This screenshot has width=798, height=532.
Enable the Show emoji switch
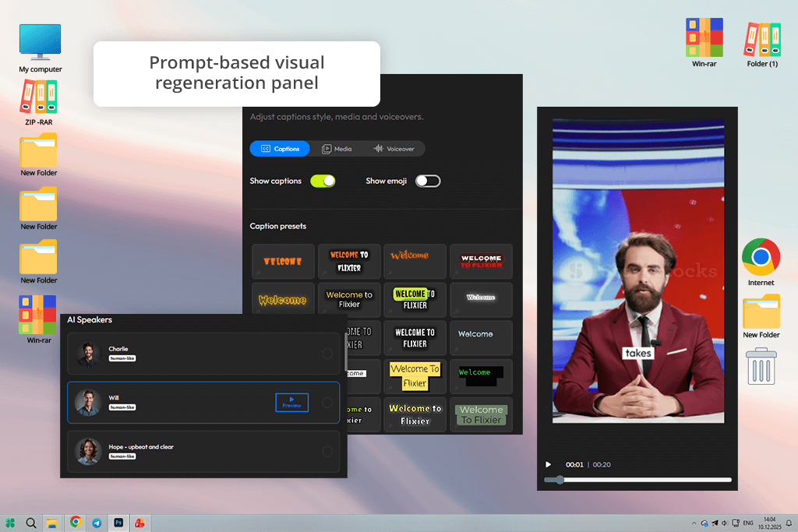[428, 181]
